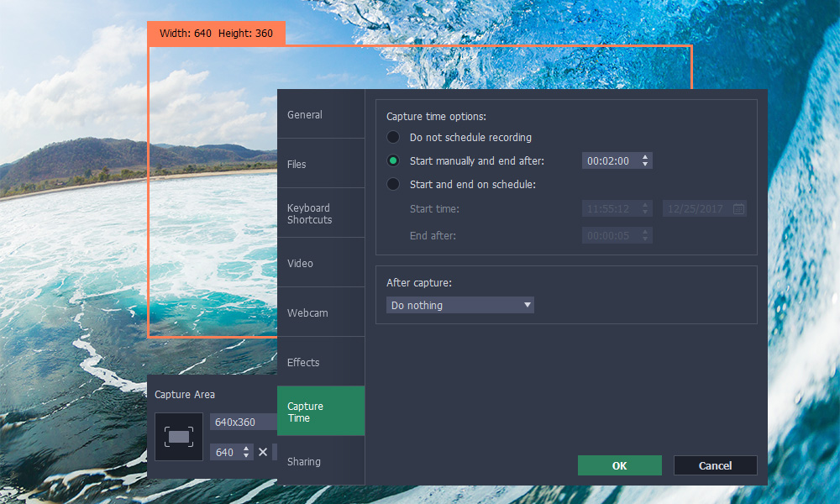Click the Capture Area panel title

[185, 395]
